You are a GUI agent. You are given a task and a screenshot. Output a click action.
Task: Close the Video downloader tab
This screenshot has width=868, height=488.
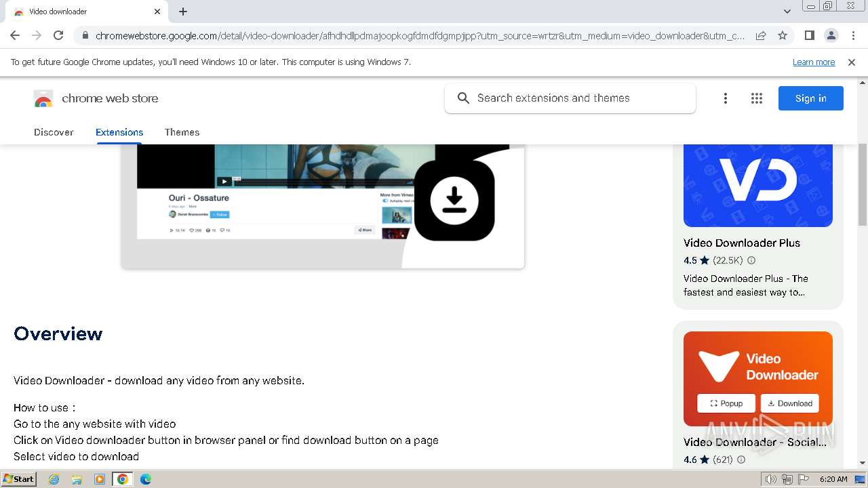(157, 12)
